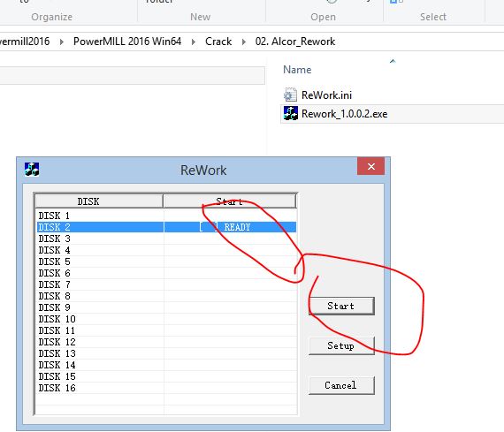Click the Rework_1.0.0.2.exe file name
Screen dimensions: 504x432
344,114
